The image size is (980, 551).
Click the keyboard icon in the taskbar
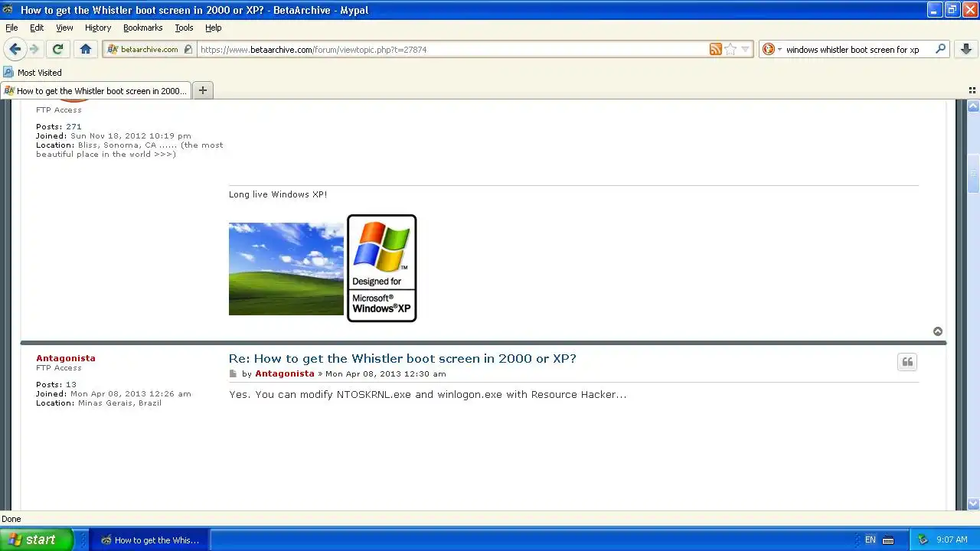(x=888, y=540)
